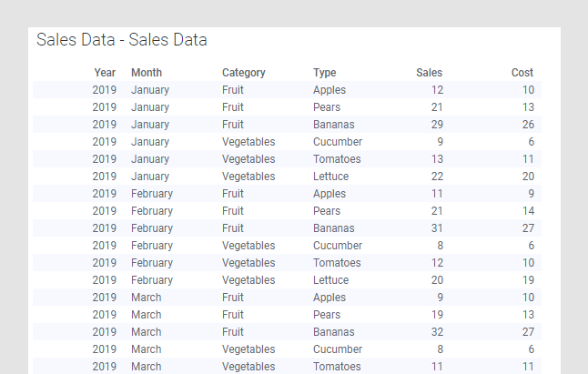This screenshot has height=374, width=588.
Task: Click the February Apples row Month cell
Action: coord(151,194)
